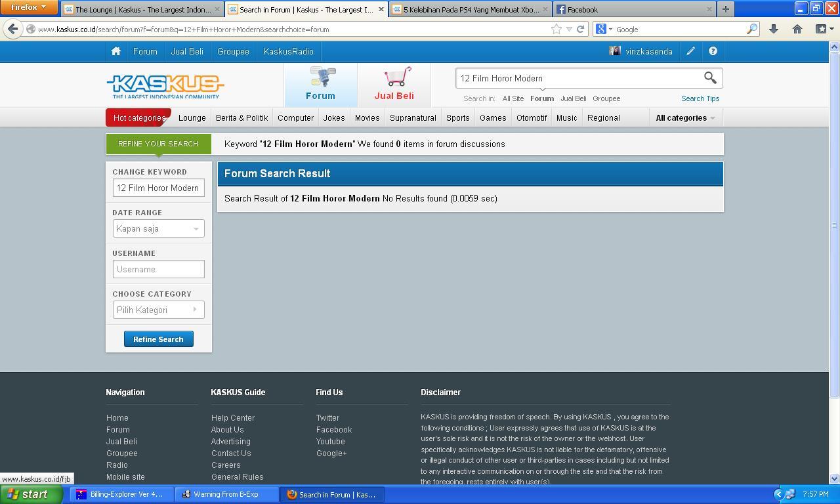
Task: Open the URL history dropdown arrow
Action: 569,29
